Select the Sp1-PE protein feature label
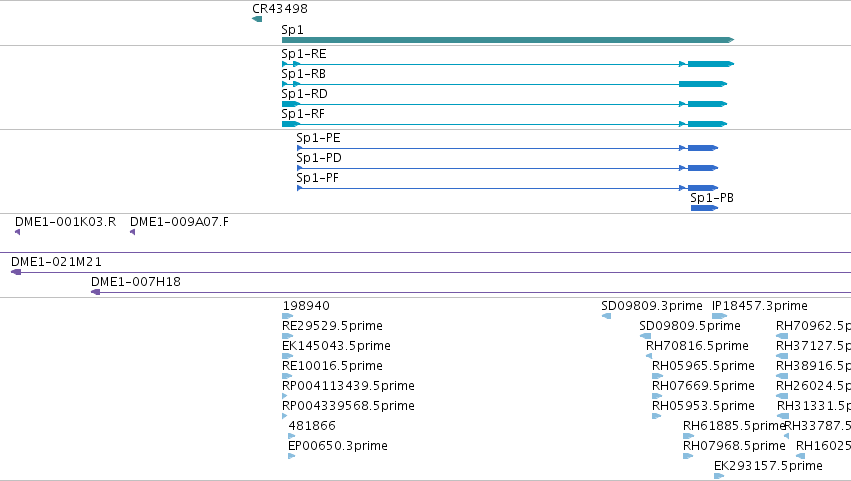Screen dimensions: 851x481 click(x=319, y=138)
